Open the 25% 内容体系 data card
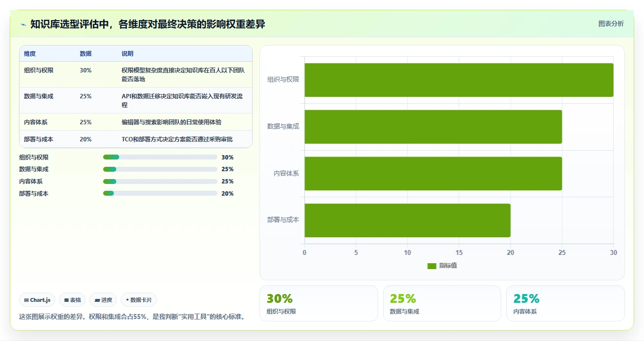 [x=565, y=303]
